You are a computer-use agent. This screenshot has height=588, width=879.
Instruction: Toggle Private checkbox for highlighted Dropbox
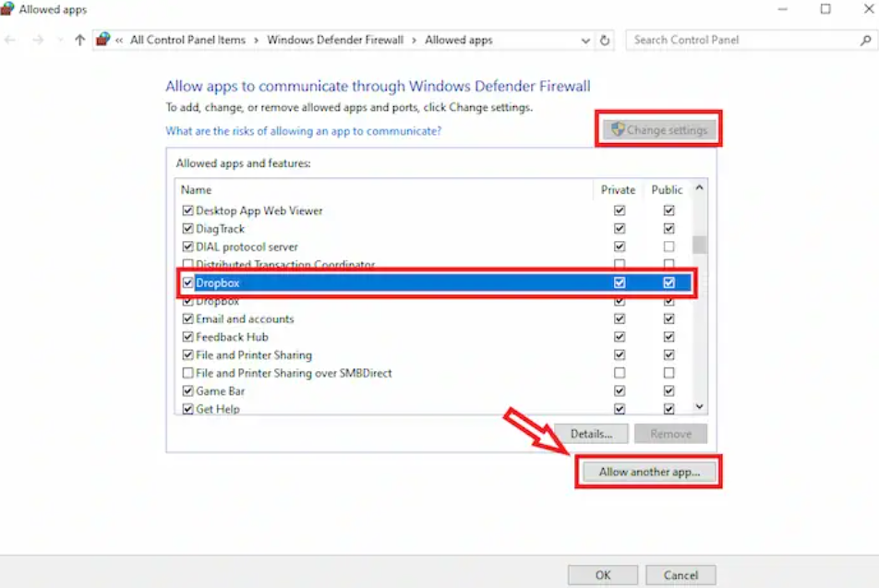pyautogui.click(x=620, y=282)
